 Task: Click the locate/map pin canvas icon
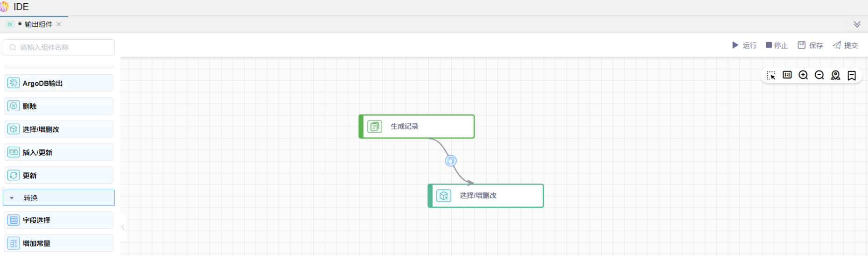835,75
